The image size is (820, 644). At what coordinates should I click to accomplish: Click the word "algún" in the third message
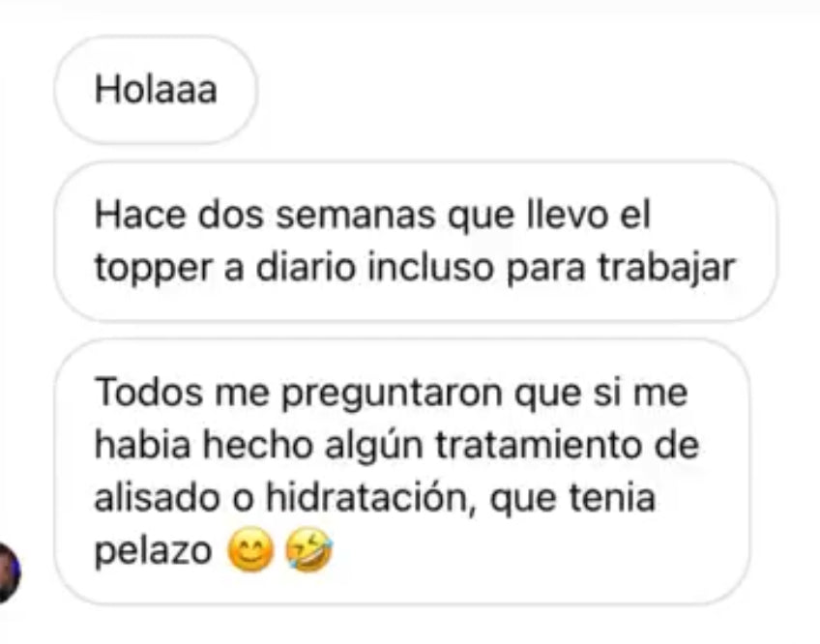pos(373,448)
